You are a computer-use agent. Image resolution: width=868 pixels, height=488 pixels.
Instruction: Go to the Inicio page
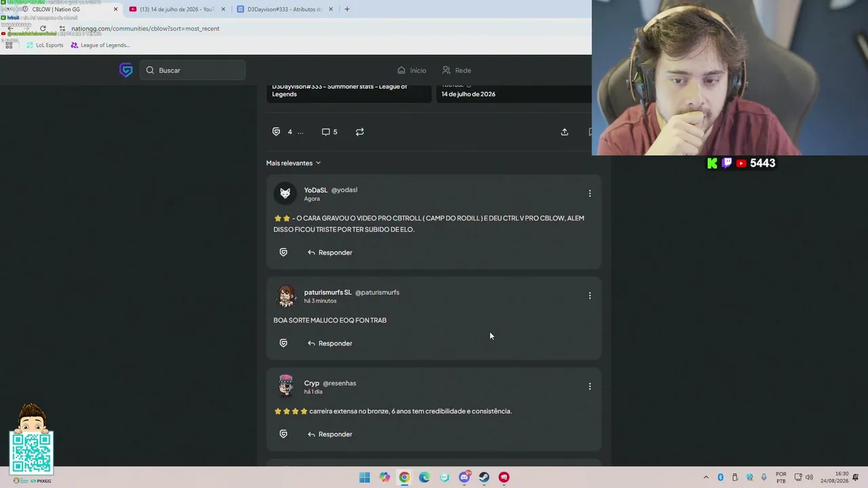412,70
